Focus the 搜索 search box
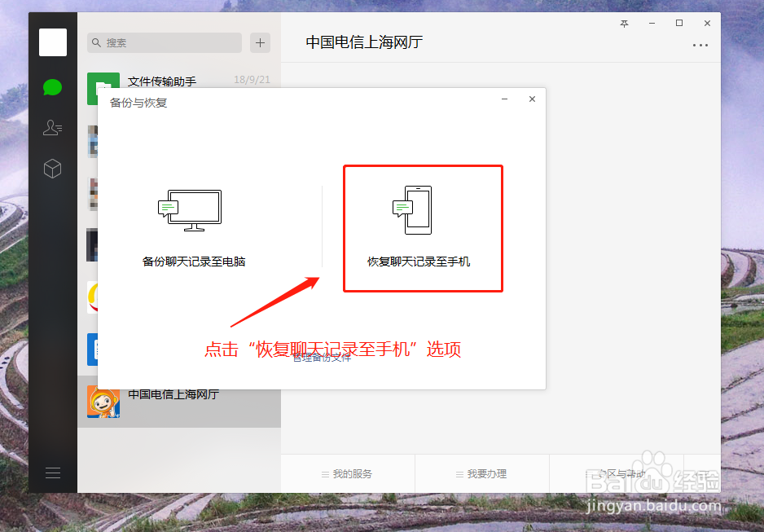764x532 pixels. pyautogui.click(x=165, y=43)
